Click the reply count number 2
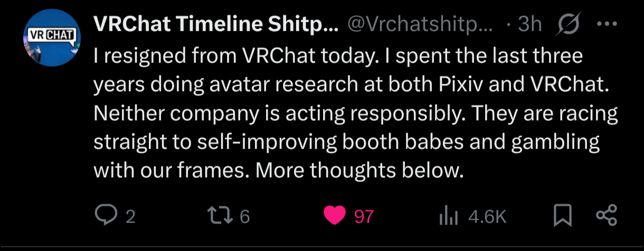The height and width of the screenshot is (251, 644). (x=130, y=217)
